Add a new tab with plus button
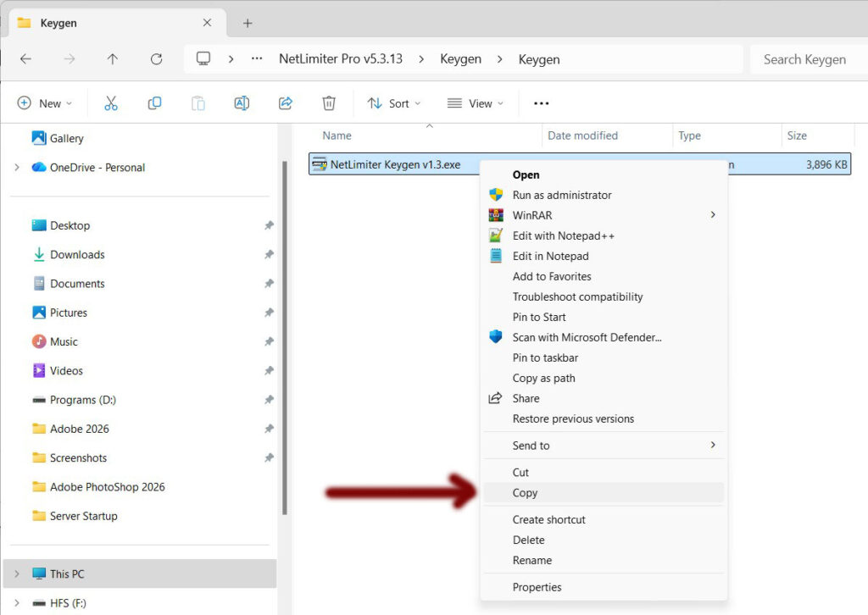The image size is (868, 615). click(248, 23)
